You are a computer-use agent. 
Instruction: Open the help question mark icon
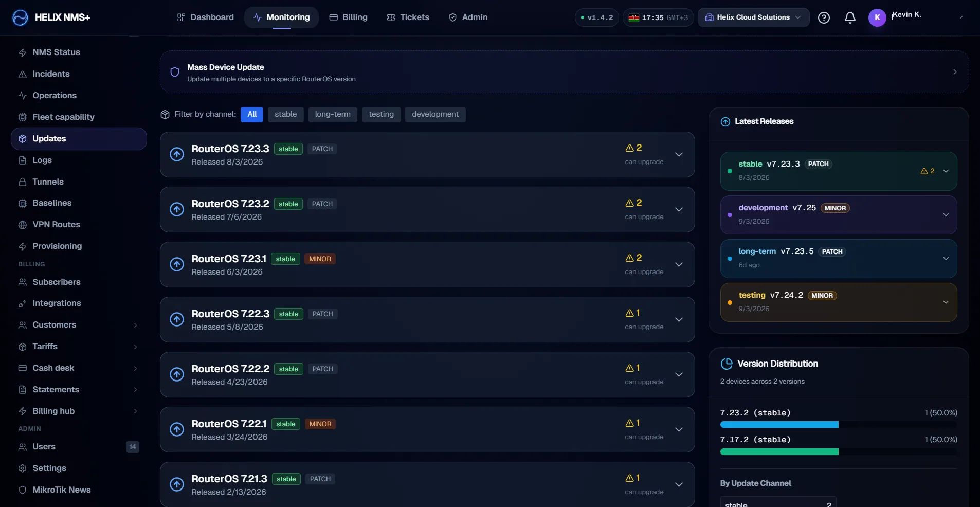click(824, 17)
